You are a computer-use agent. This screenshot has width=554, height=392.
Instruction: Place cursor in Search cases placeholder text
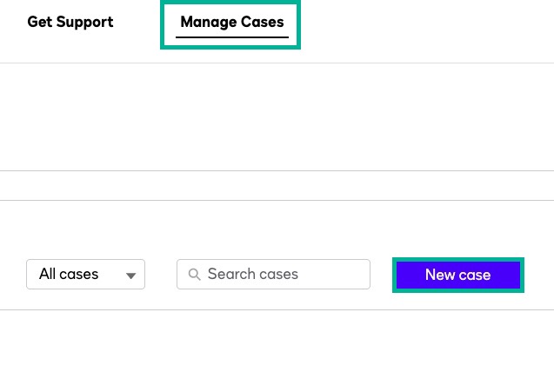(x=253, y=275)
